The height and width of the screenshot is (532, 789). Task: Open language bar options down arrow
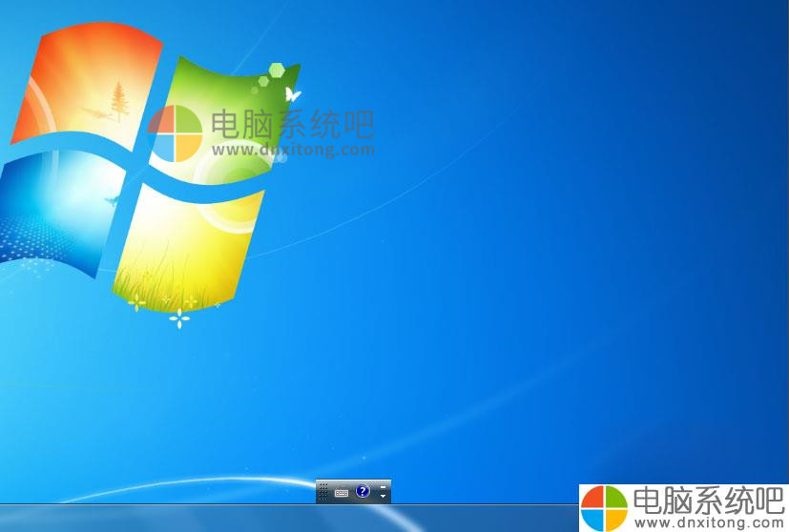383,497
